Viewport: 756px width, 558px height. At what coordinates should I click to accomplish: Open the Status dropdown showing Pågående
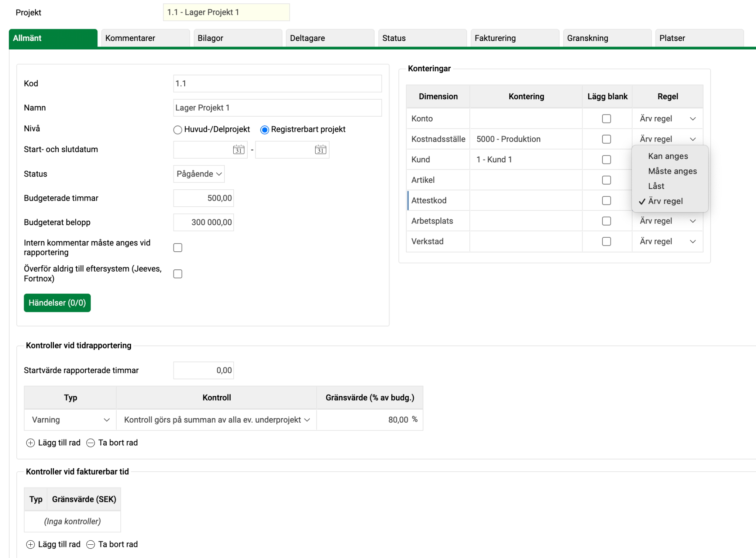pos(199,174)
